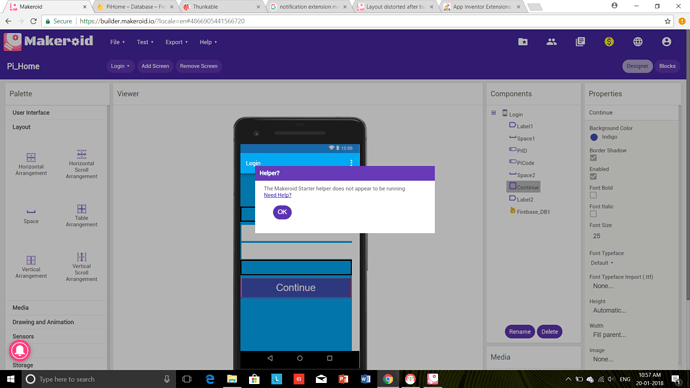Expand the Media palette category

click(x=56, y=307)
